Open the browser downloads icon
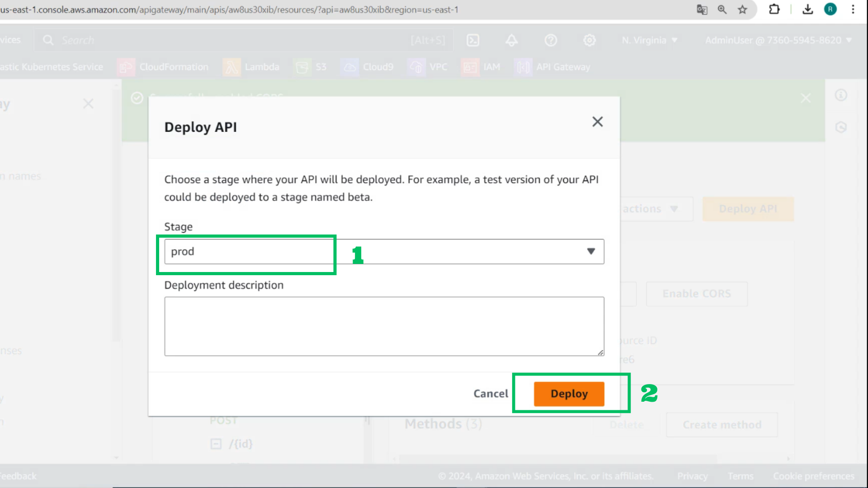This screenshot has width=868, height=488. (808, 9)
